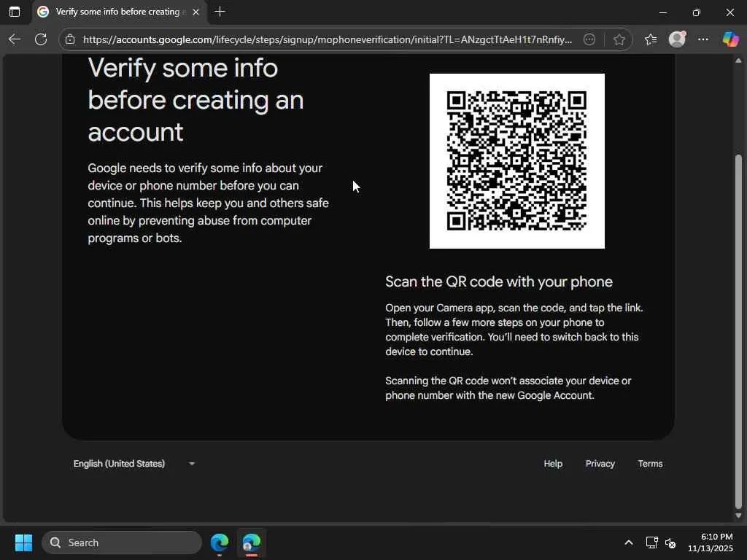The width and height of the screenshot is (747, 560).
Task: Open the Help link
Action: [x=553, y=463]
